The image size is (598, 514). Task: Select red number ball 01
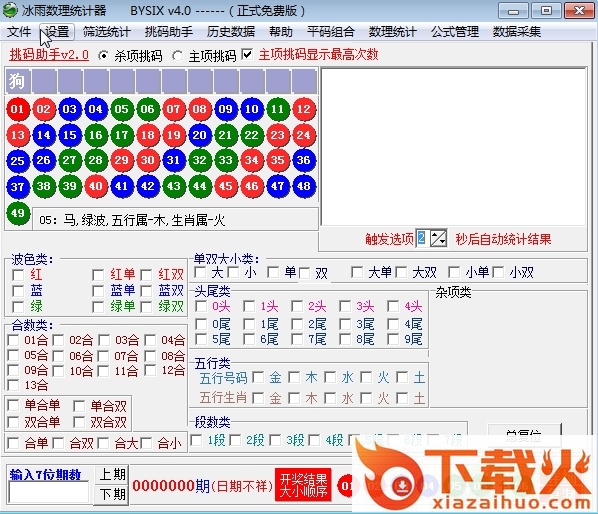[x=18, y=109]
